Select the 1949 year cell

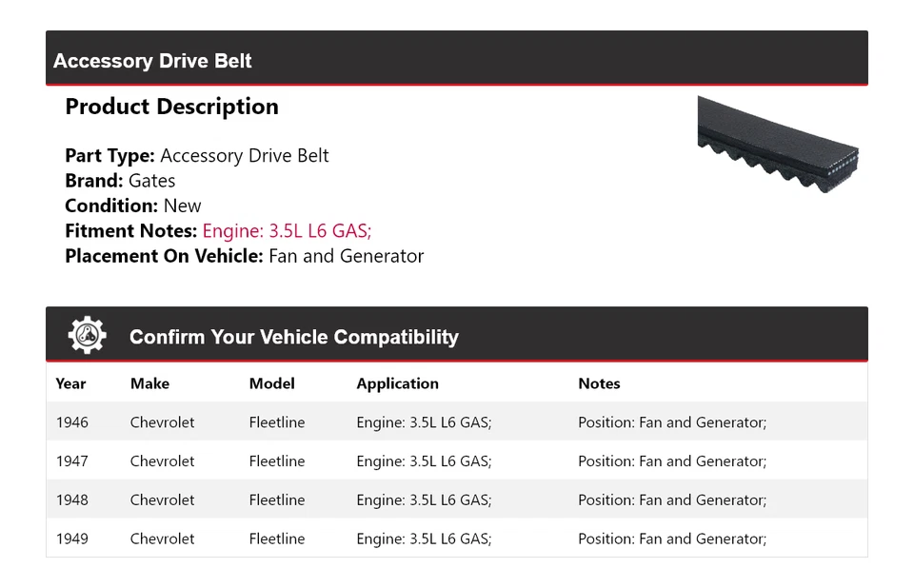71,539
